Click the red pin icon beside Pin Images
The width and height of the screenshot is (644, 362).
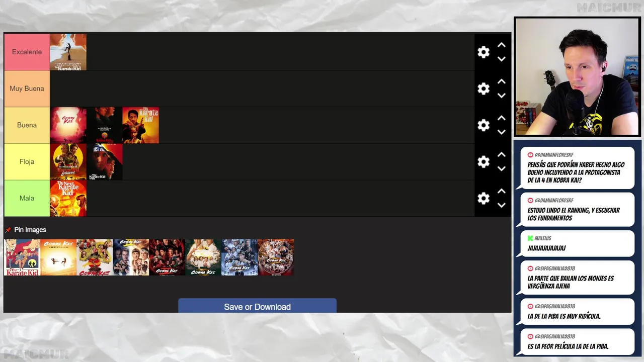[8, 230]
